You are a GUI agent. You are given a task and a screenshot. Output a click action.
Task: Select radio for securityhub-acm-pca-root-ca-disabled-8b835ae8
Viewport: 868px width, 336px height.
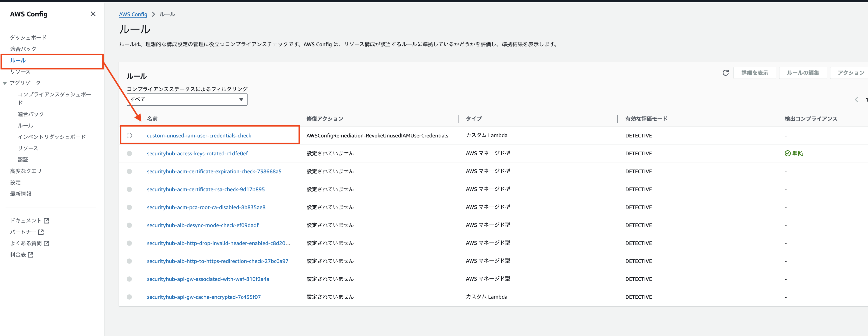pyautogui.click(x=129, y=207)
